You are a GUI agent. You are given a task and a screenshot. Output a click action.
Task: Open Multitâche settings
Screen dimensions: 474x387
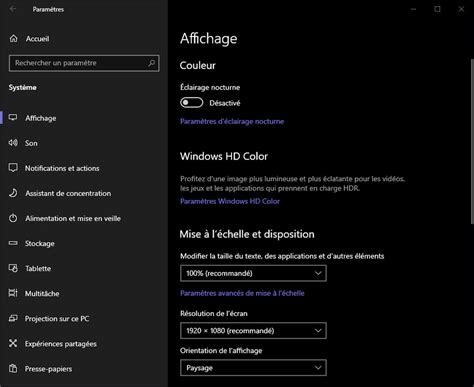(84, 293)
